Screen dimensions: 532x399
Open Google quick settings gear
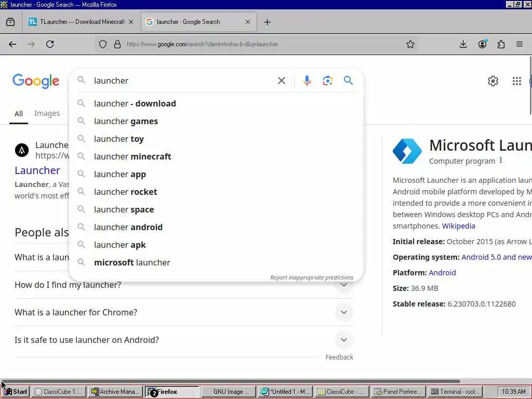[493, 81]
